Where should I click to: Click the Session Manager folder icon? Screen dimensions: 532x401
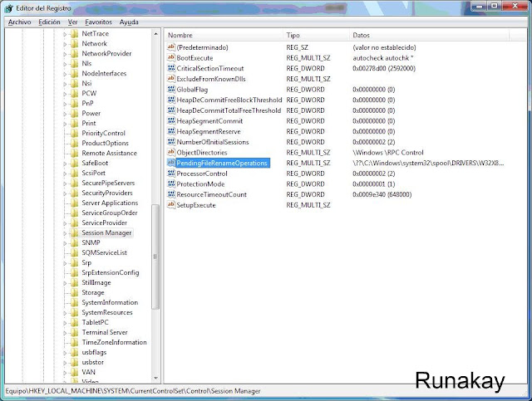pyautogui.click(x=74, y=232)
